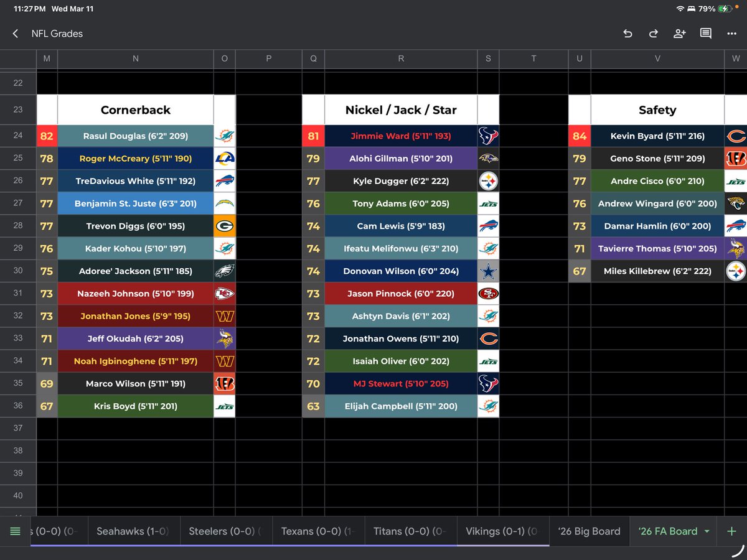Select the Nickel / Jack / Star header cell

coord(401,110)
